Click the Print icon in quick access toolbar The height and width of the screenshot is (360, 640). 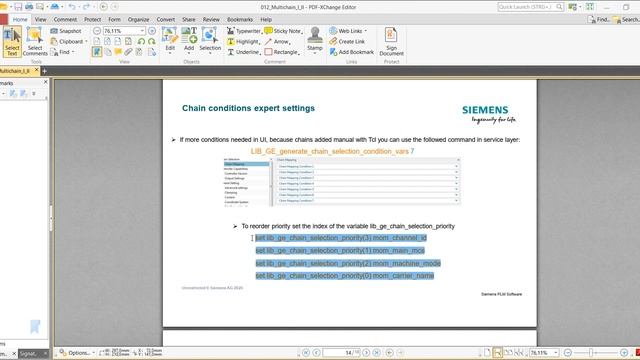(x=29, y=7)
